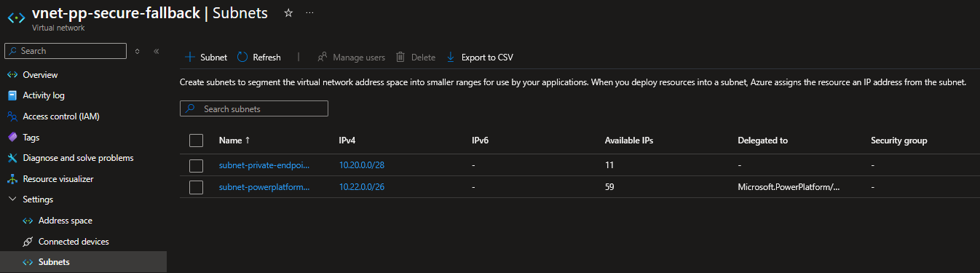Click the Resource visualizer icon
Screen dimensions: 980x273
click(x=12, y=179)
